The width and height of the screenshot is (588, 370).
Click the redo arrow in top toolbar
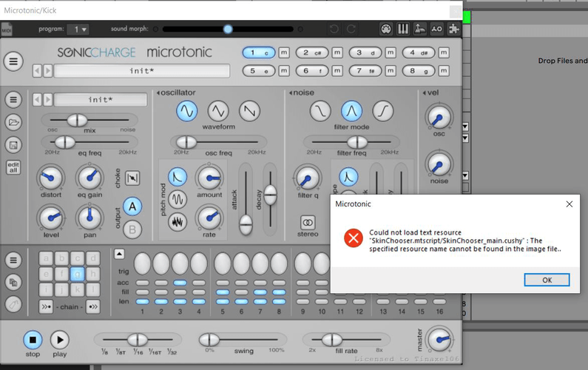point(351,29)
